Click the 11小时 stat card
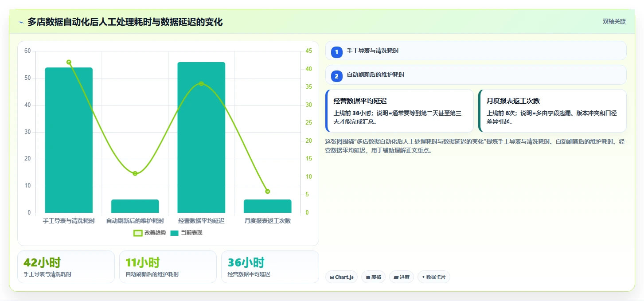The height and width of the screenshot is (301, 644). click(168, 267)
